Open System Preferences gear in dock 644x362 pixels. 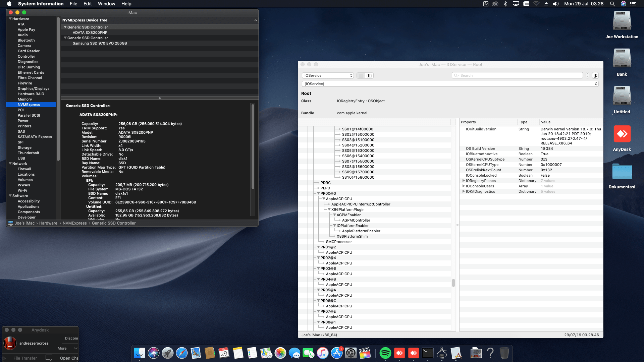click(351, 353)
